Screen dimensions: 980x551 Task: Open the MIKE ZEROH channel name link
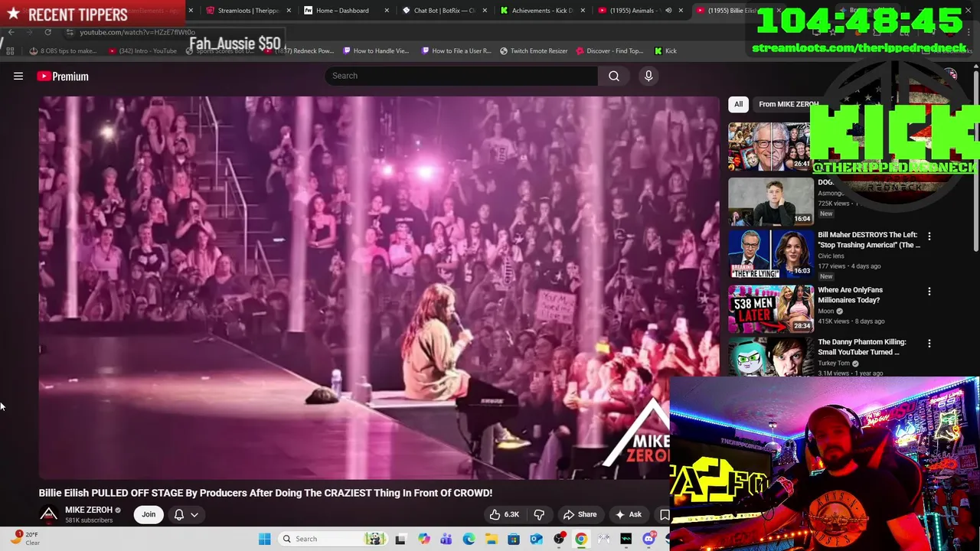89,510
